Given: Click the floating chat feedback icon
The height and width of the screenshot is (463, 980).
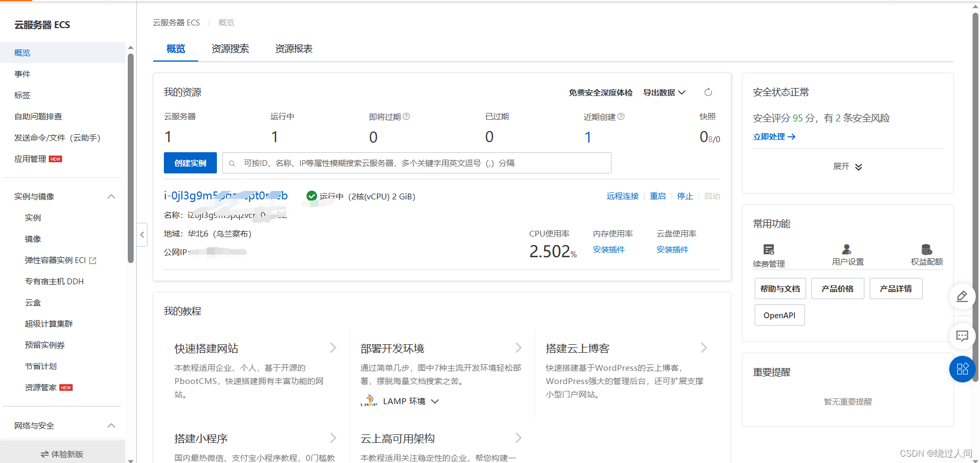Looking at the screenshot, I should (962, 336).
